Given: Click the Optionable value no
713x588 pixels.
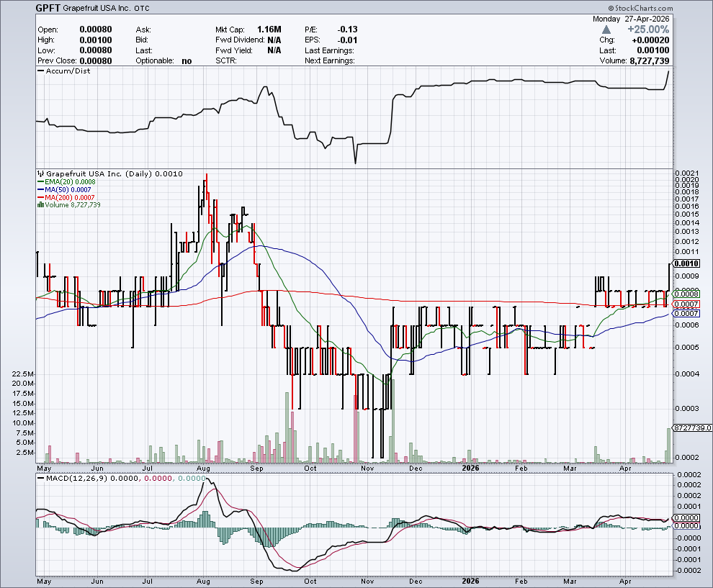Looking at the screenshot, I should (x=187, y=61).
